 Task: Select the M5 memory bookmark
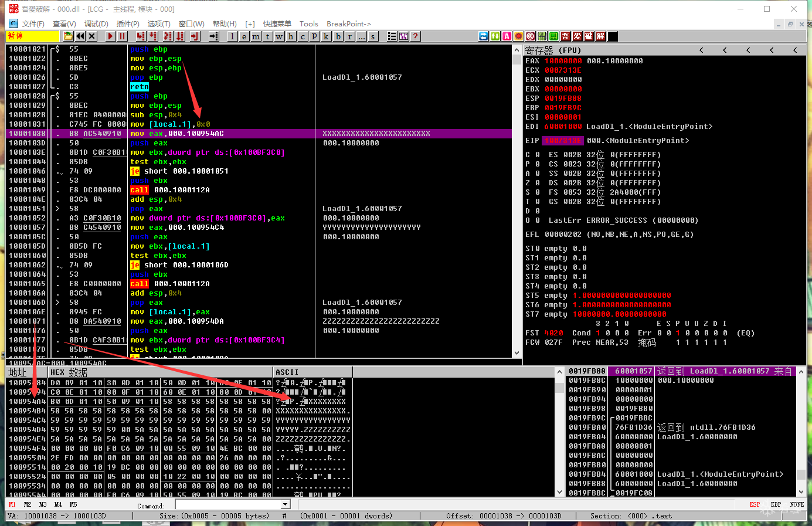click(x=73, y=504)
